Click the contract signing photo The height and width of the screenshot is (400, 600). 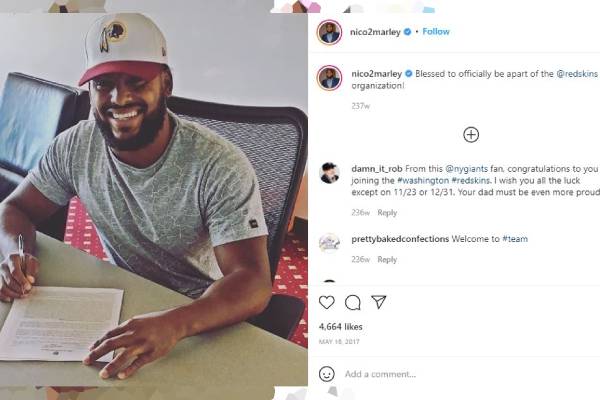[153, 199]
